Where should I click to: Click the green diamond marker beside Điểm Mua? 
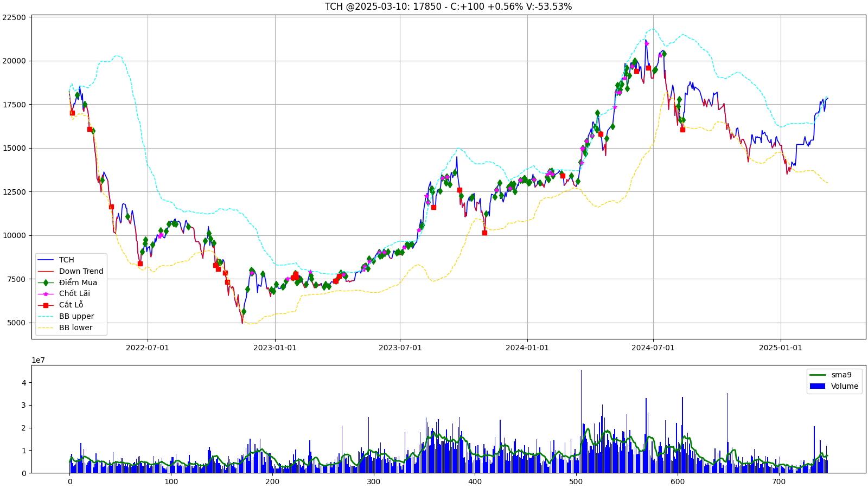46,282
